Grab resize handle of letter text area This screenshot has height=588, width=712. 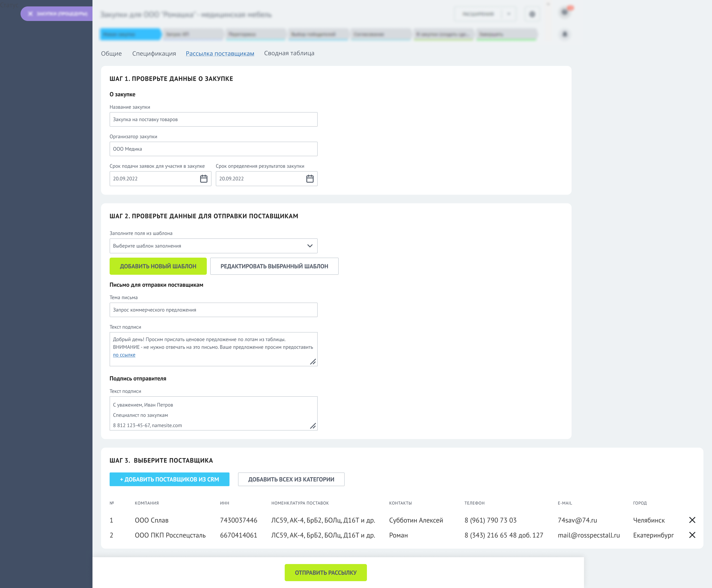pos(313,362)
